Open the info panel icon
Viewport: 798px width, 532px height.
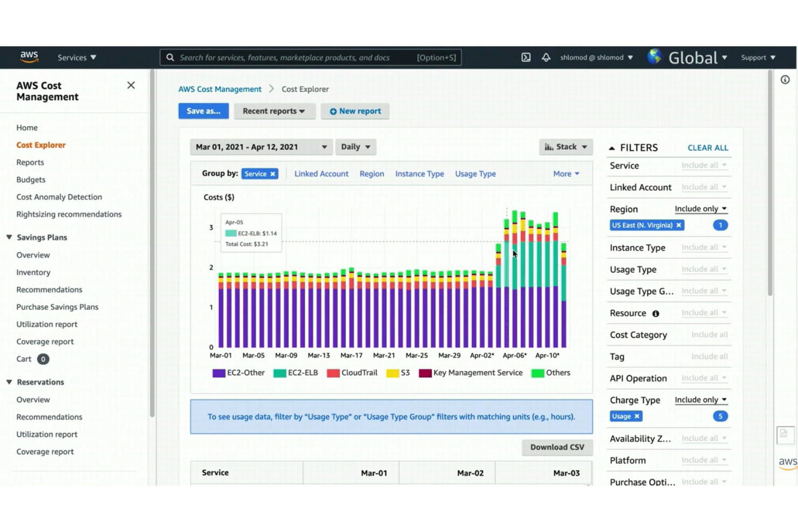[x=785, y=80]
